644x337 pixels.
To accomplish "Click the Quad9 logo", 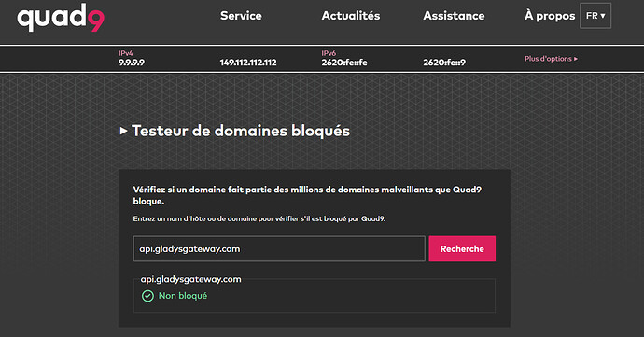I will (x=61, y=18).
